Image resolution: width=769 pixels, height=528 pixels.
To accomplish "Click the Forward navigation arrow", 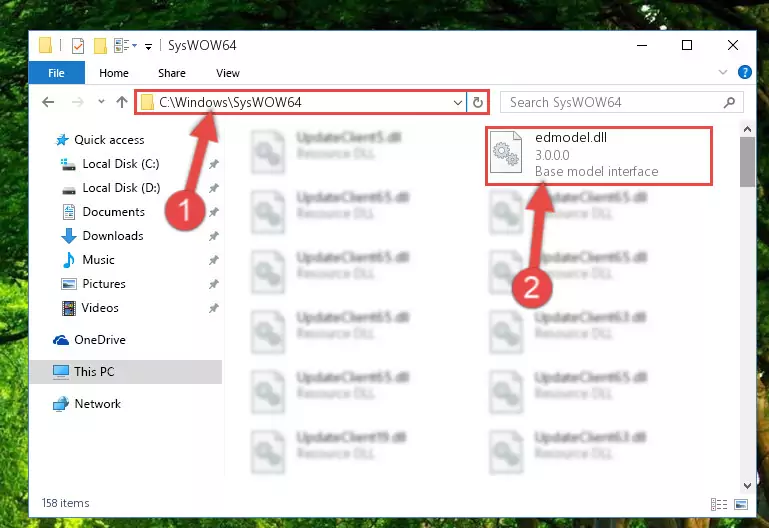I will coord(77,102).
